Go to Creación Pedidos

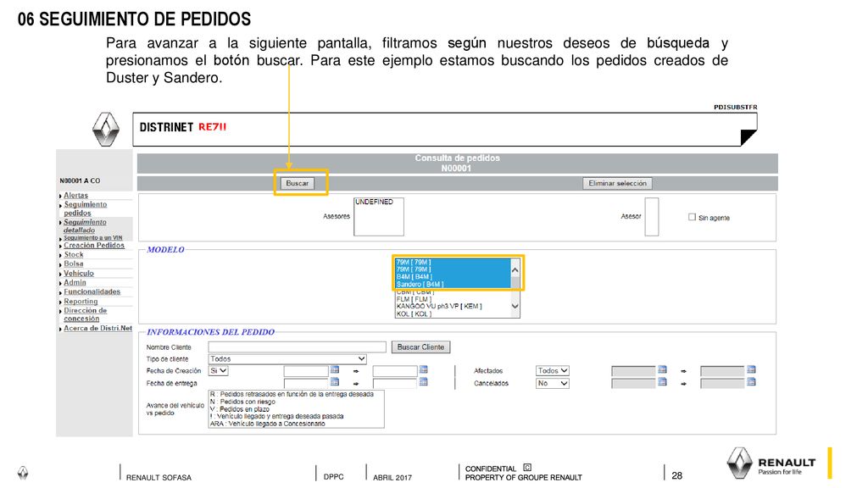94,245
